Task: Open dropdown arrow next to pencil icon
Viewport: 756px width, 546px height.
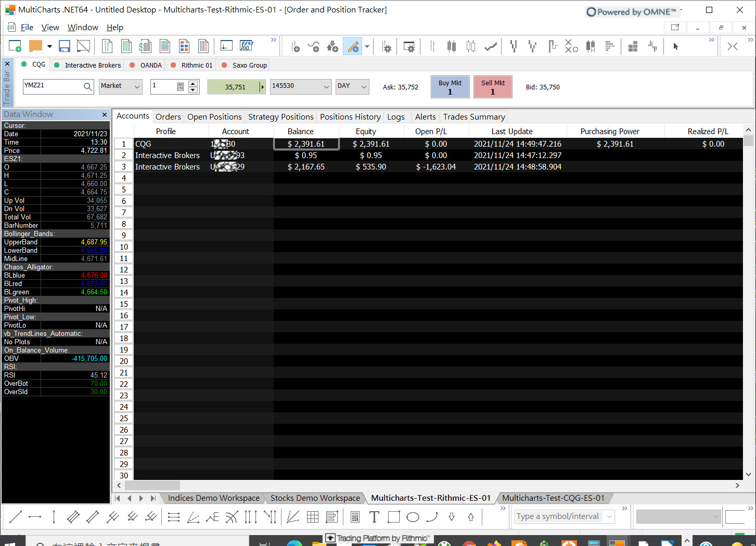Action: (x=367, y=47)
